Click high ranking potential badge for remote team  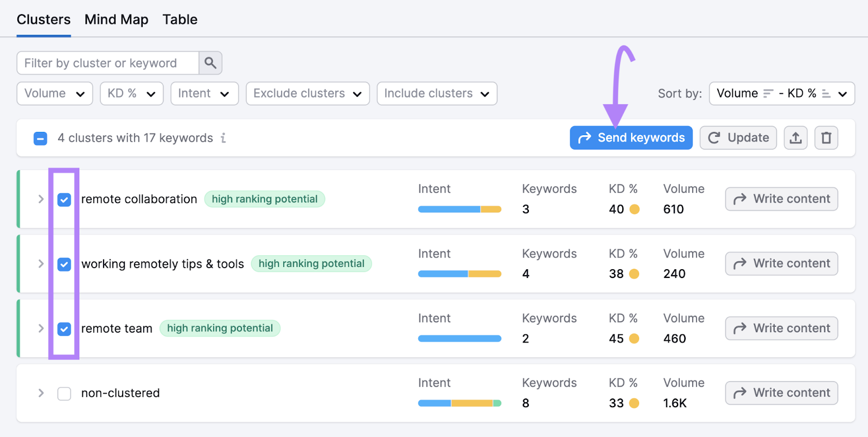click(x=220, y=328)
